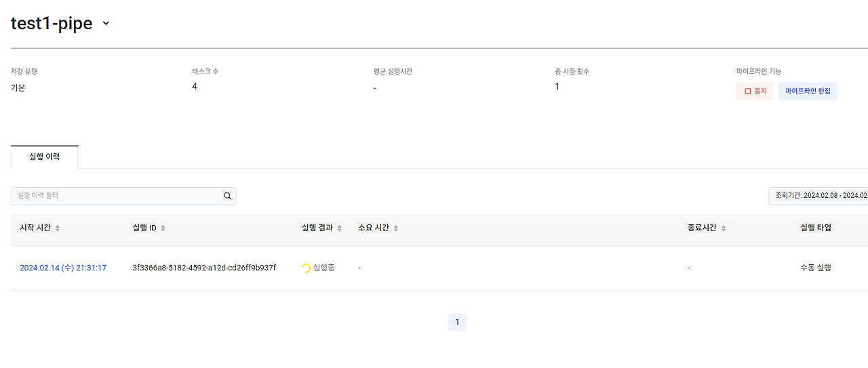Click the test1-pipe page title

tap(52, 23)
